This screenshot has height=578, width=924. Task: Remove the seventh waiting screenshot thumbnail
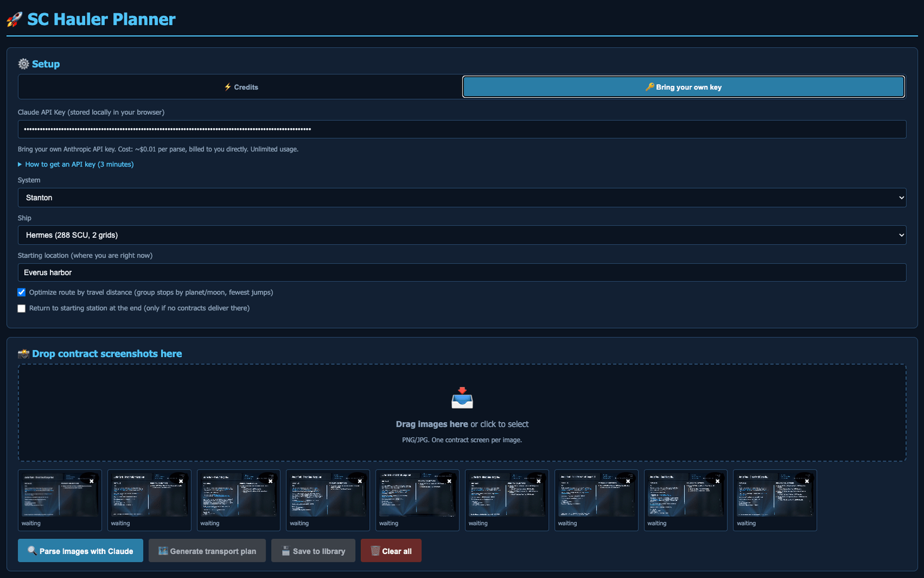pyautogui.click(x=628, y=481)
